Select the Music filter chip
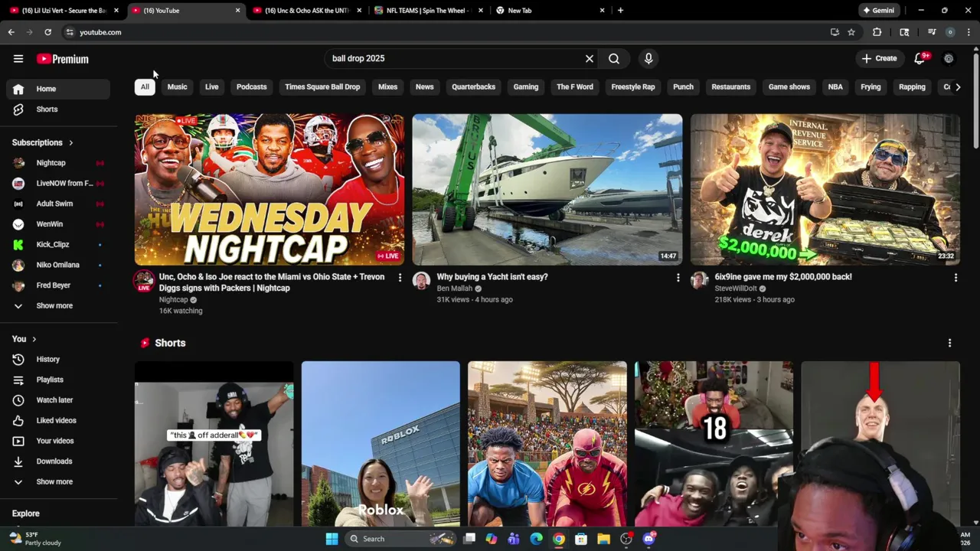 pyautogui.click(x=177, y=87)
